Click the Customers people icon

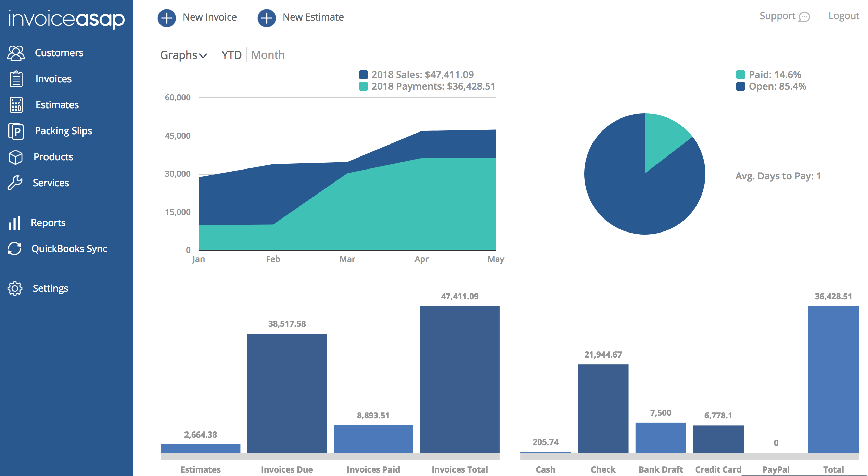(16, 53)
